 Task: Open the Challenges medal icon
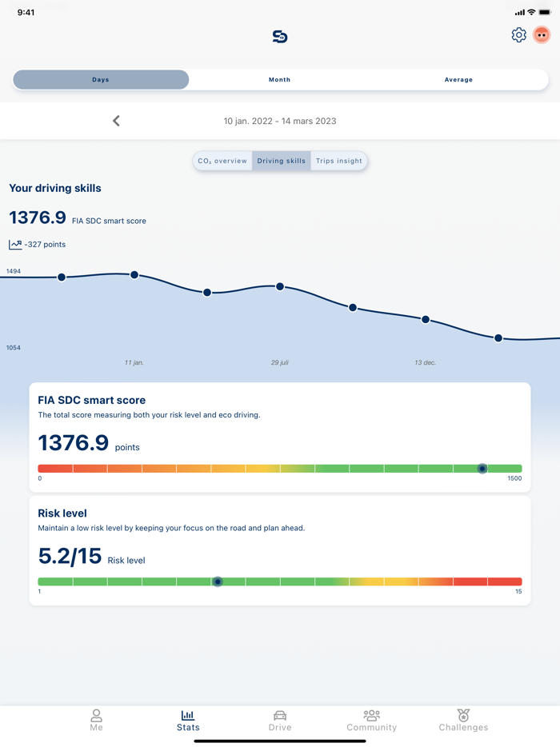pyautogui.click(x=463, y=715)
